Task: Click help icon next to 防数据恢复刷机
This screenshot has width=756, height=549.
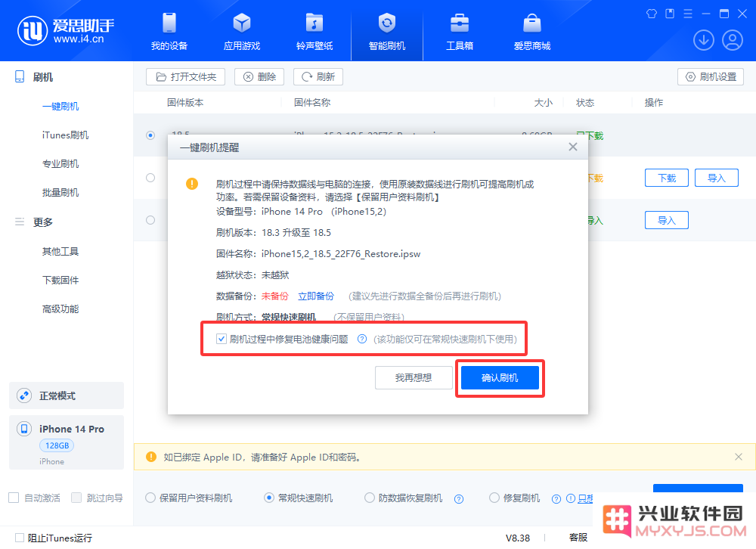Action: (459, 499)
